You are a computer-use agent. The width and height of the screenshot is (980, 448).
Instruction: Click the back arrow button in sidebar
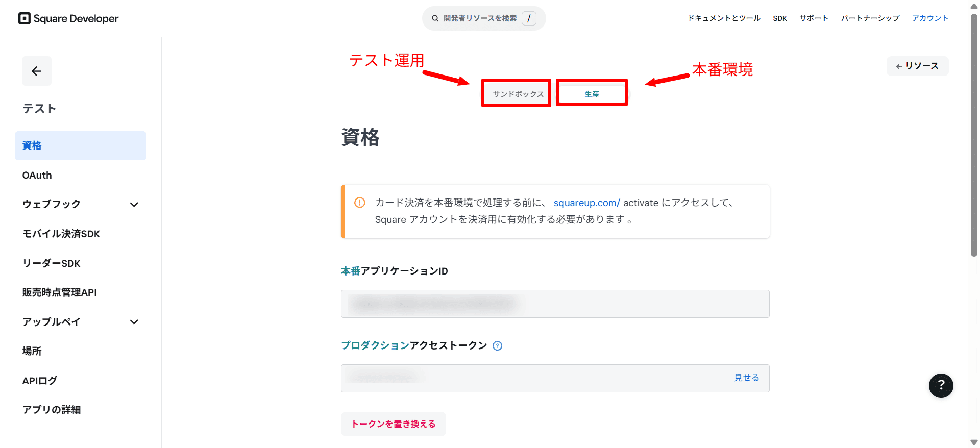pyautogui.click(x=37, y=71)
